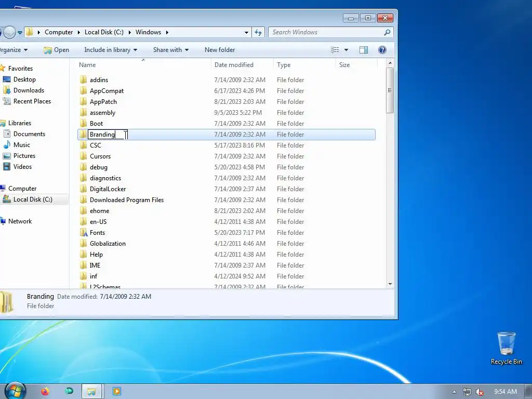Open the Organize dropdown menu
This screenshot has height=399, width=532.
(14, 50)
